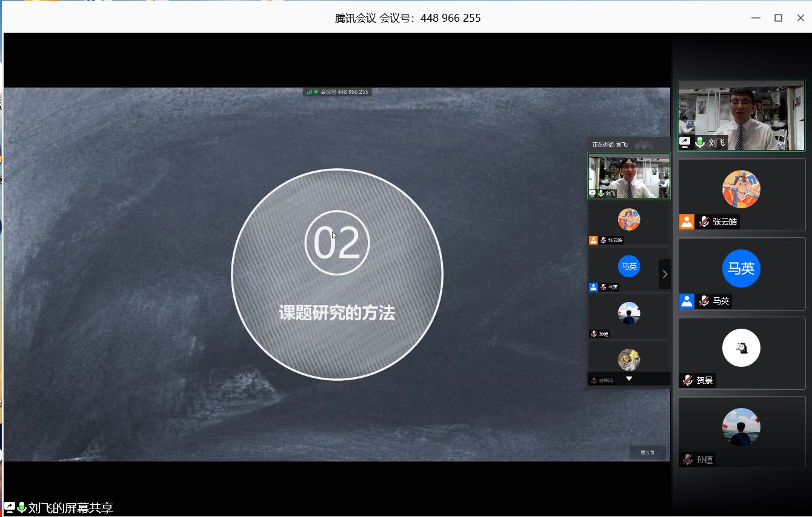
Task: Click the 马英 blue avatar circle in right panel
Action: tap(741, 268)
